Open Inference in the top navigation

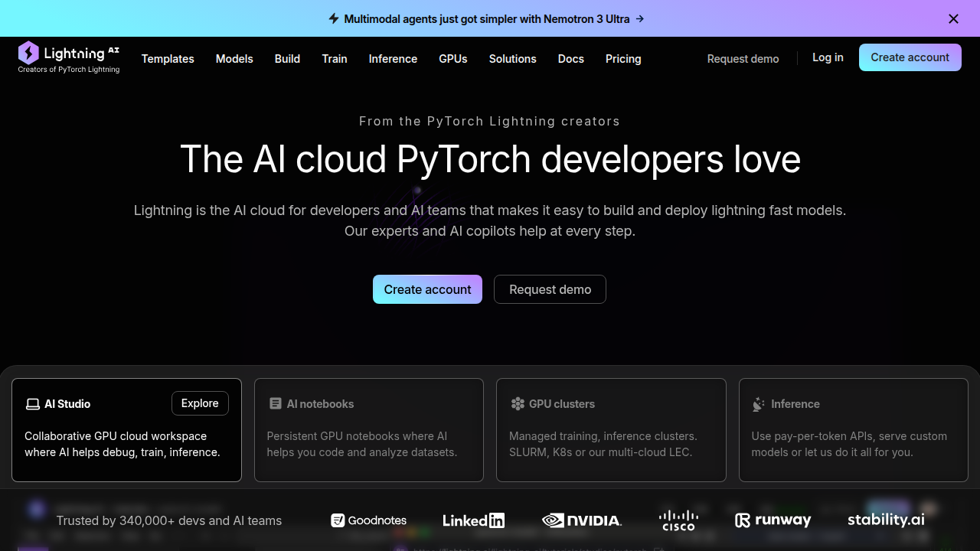tap(393, 59)
